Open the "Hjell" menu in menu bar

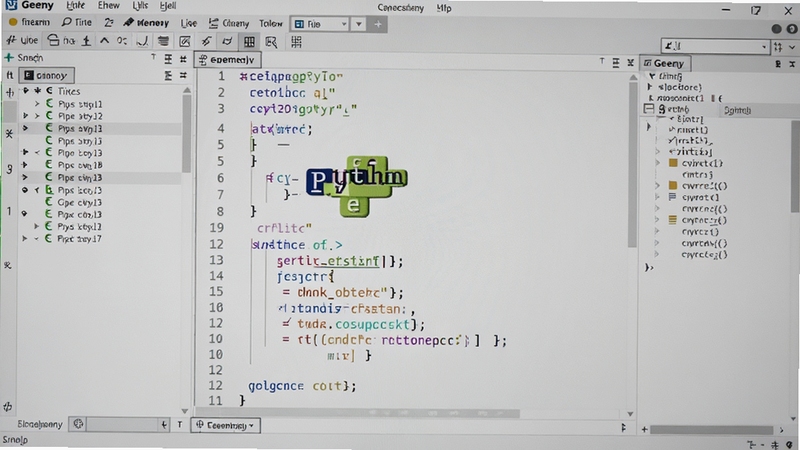(x=167, y=6)
